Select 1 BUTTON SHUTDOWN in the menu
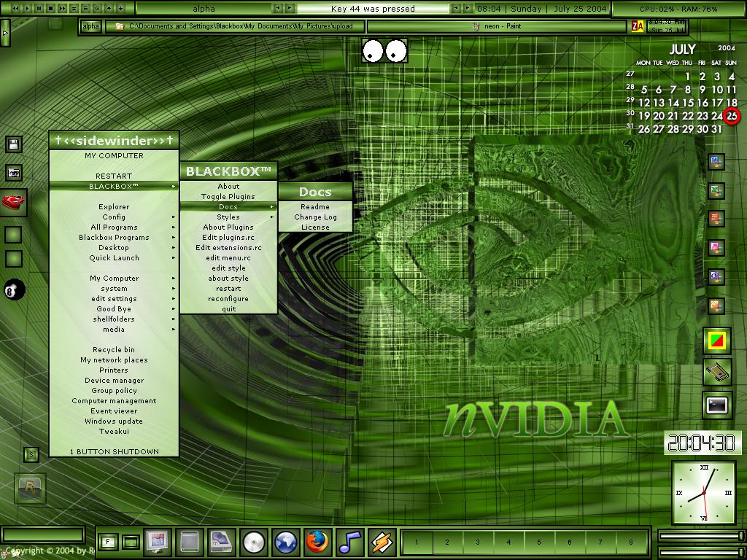 pyautogui.click(x=114, y=452)
